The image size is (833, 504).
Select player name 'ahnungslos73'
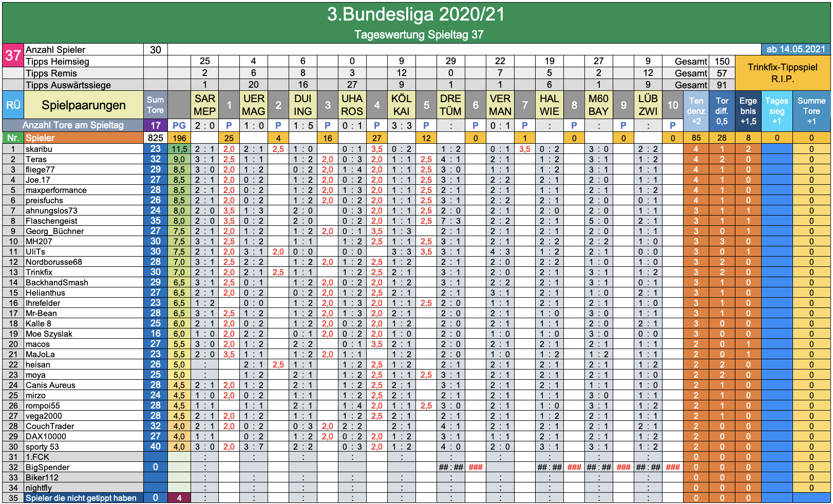point(51,210)
